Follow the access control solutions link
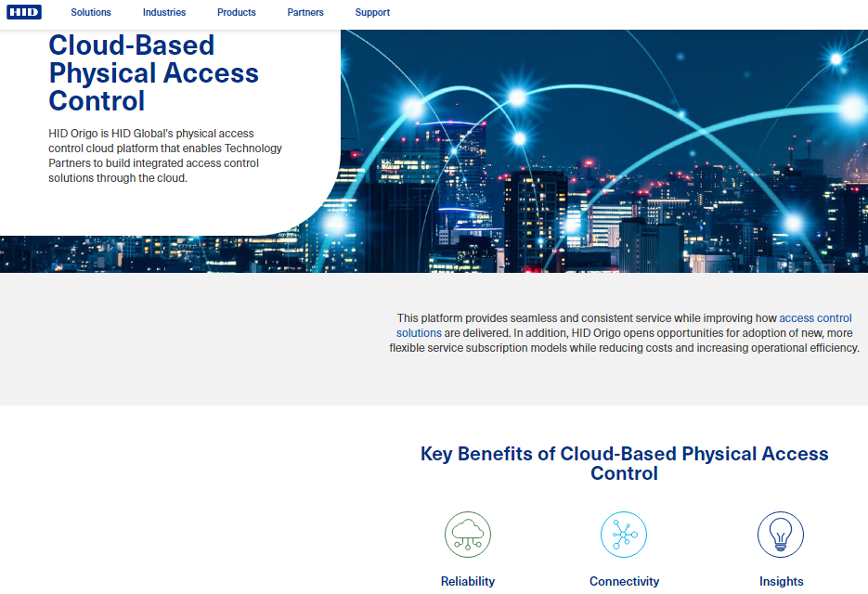Screen dimensions: 868x594 (x=815, y=318)
